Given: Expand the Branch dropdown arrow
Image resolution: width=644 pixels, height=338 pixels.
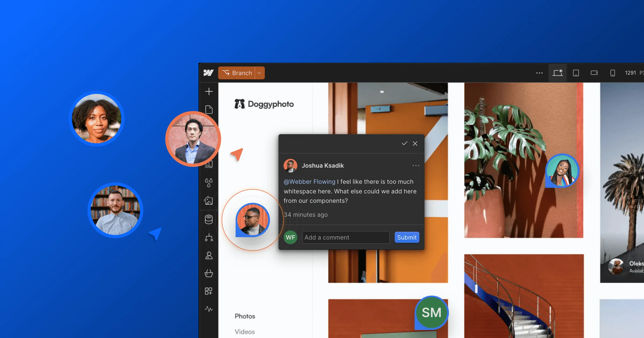Looking at the screenshot, I should tap(259, 73).
